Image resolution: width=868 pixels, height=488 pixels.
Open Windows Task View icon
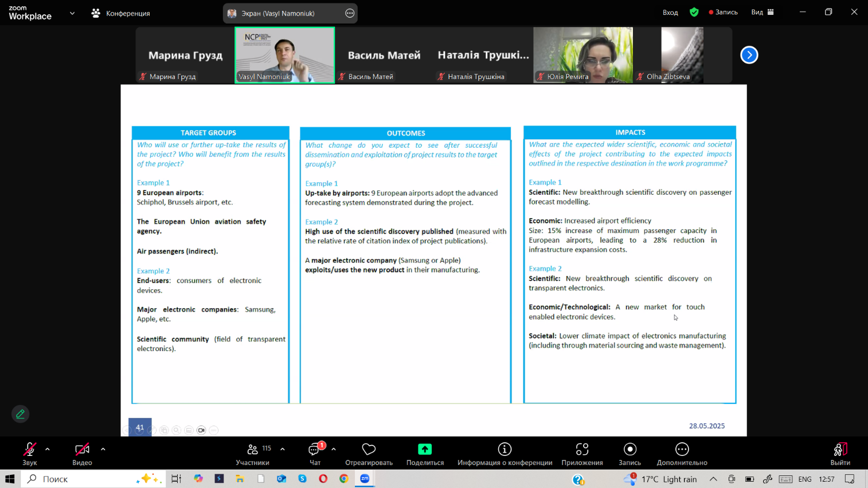tap(176, 479)
